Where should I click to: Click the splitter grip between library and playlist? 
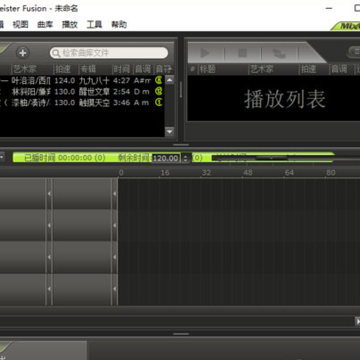[181, 89]
